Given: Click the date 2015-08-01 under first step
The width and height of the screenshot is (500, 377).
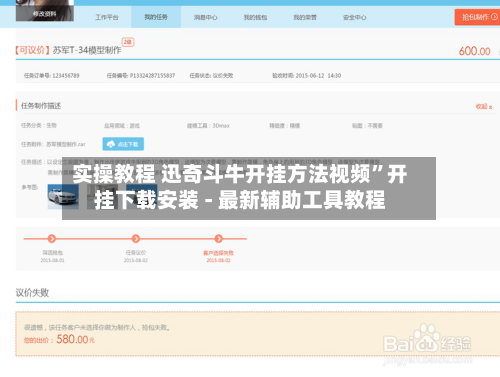Looking at the screenshot, I should pyautogui.click(x=52, y=260).
